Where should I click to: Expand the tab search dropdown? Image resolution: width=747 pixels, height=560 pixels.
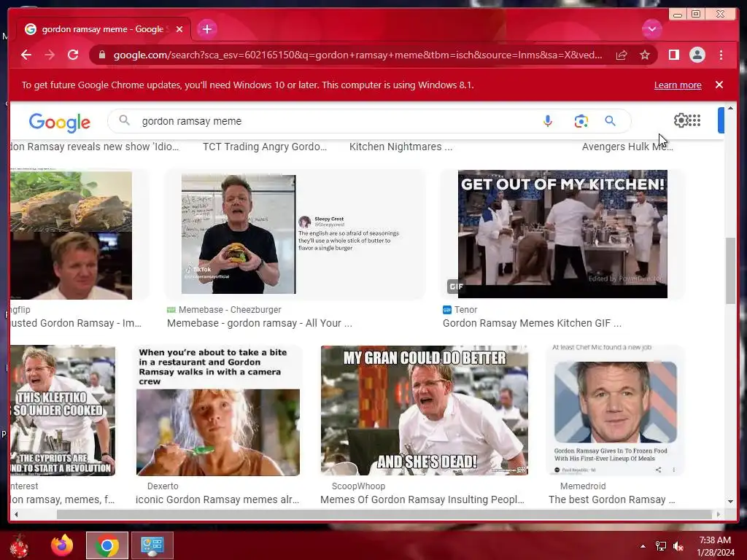[651, 29]
